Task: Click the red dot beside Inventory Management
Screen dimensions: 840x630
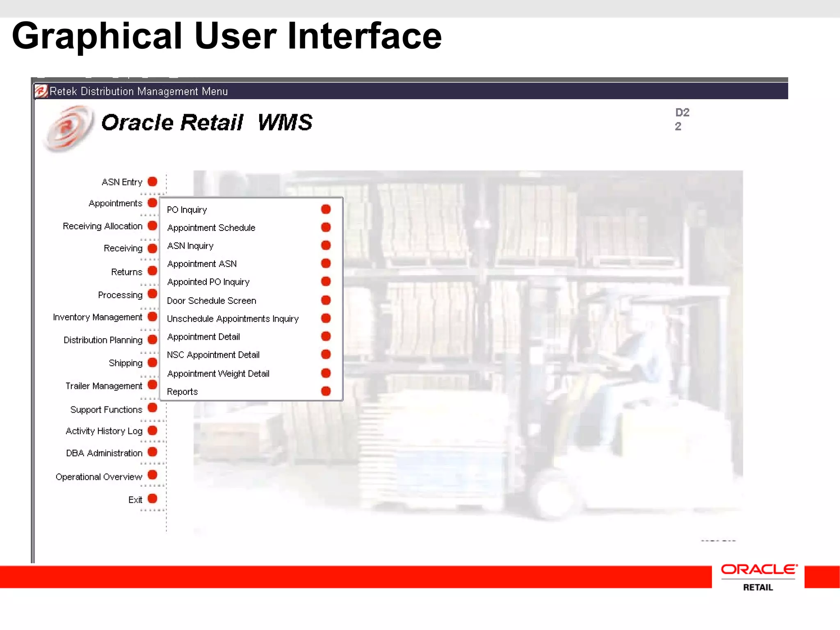Action: pyautogui.click(x=153, y=317)
